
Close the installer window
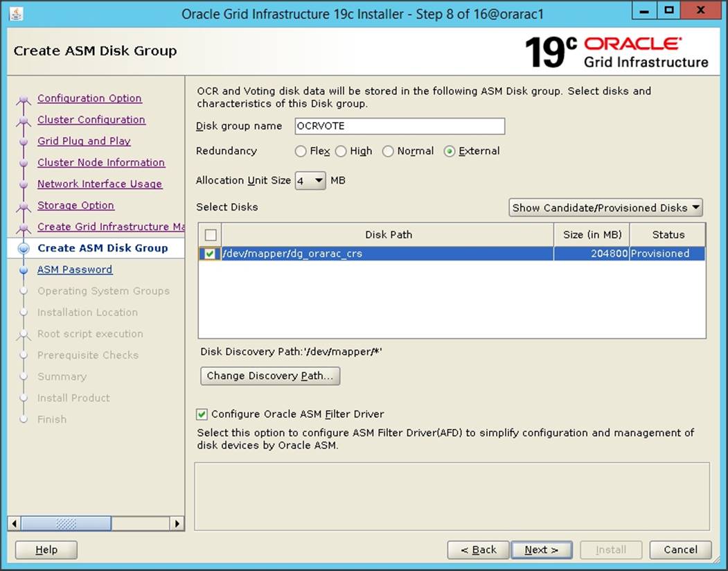click(700, 11)
